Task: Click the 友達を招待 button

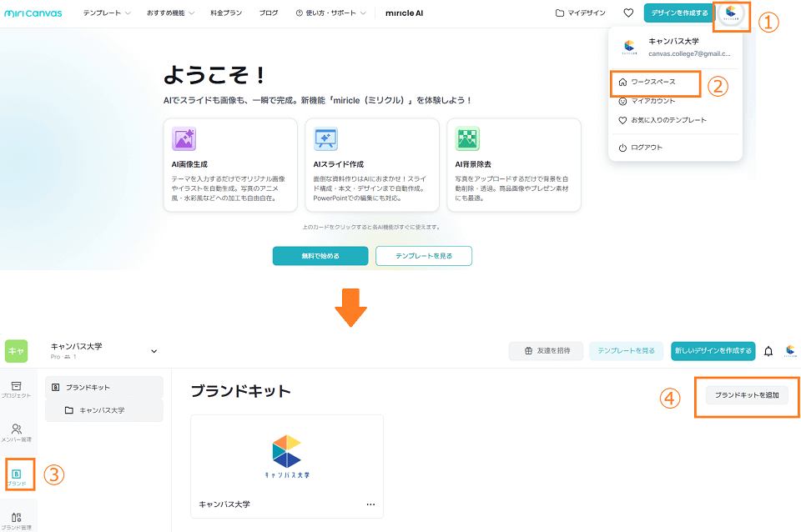Action: (546, 351)
